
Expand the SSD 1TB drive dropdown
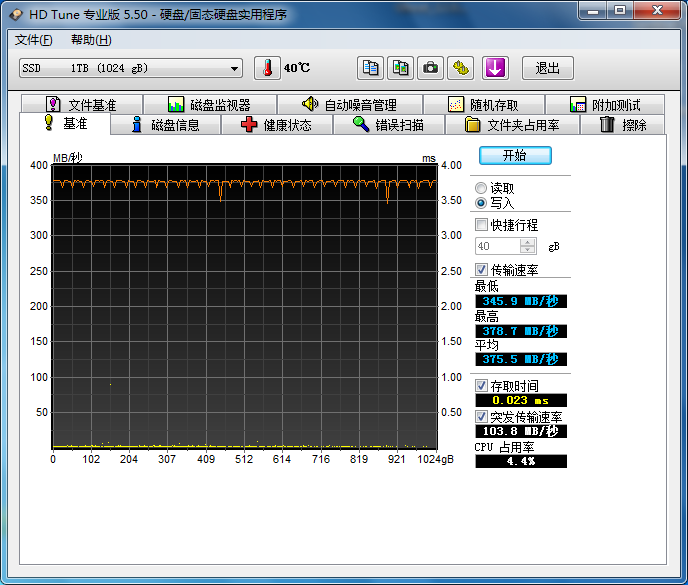tap(235, 68)
